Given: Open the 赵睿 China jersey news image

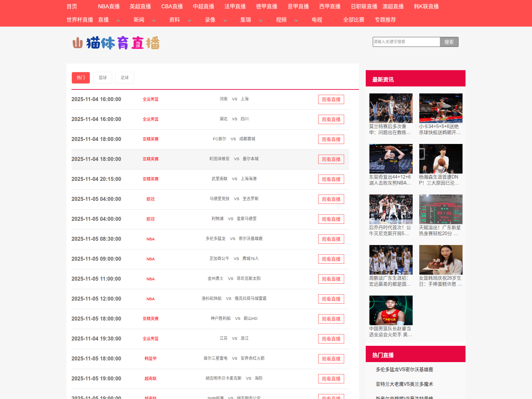Looking at the screenshot, I should 391,310.
